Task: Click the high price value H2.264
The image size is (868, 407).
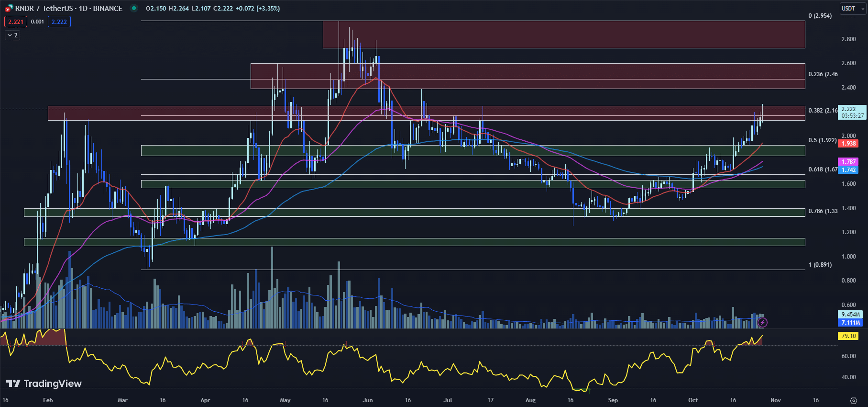Action: point(179,9)
